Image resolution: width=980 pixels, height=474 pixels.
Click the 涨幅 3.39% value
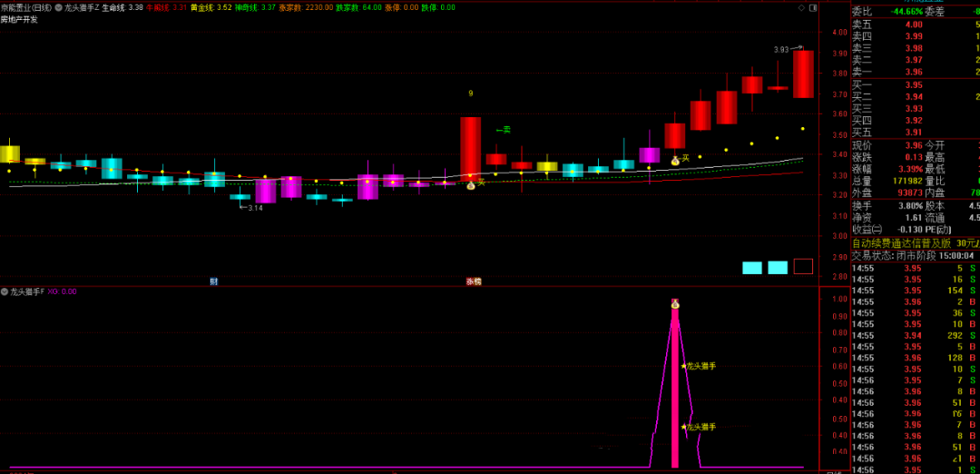coord(910,169)
